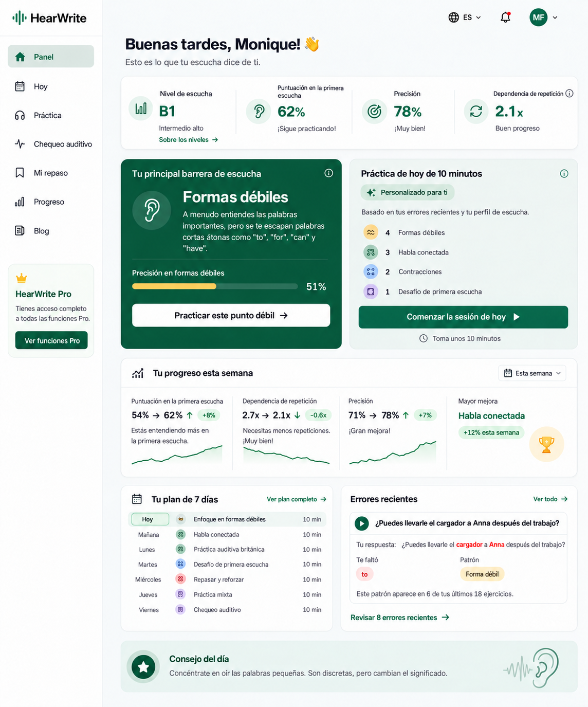Click Practicar este punto débil button
588x707 pixels.
(x=231, y=315)
